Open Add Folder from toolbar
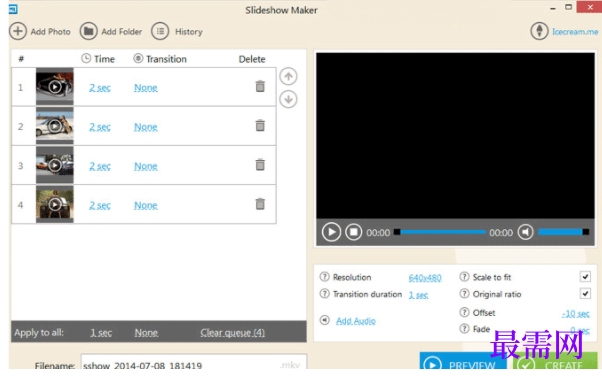Screen dimensions: 602x376 coord(111,31)
